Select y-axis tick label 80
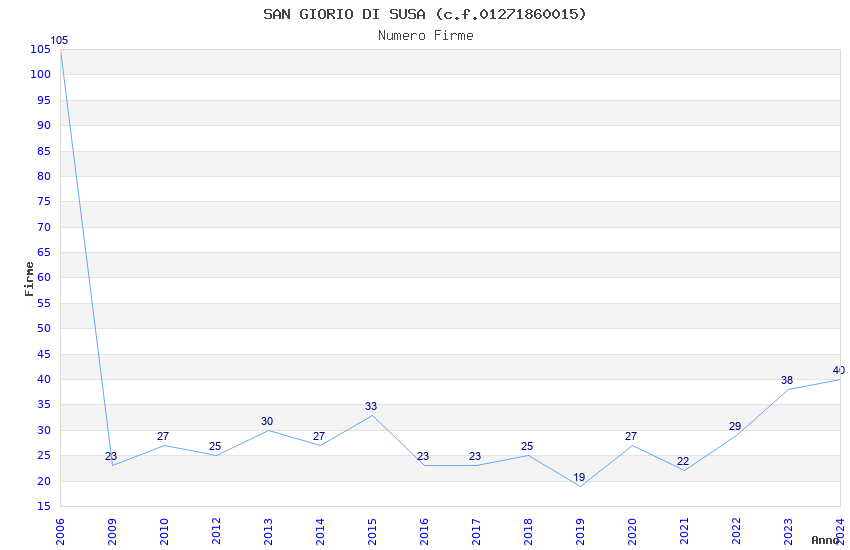 (x=43, y=177)
